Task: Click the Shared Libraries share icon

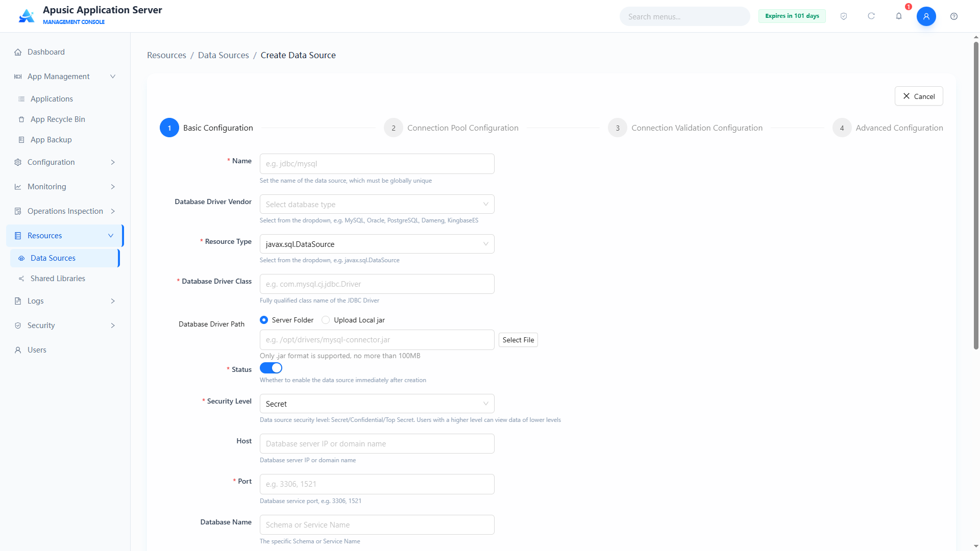Action: pyautogui.click(x=21, y=279)
